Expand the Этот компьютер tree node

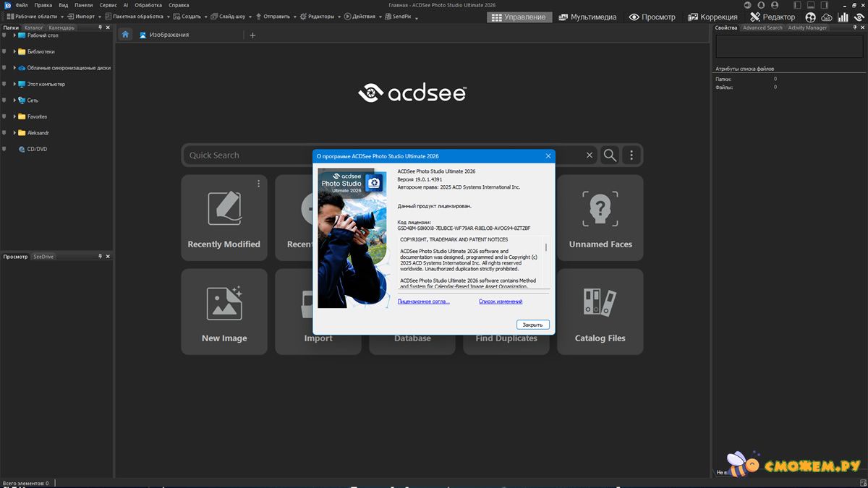pos(14,84)
